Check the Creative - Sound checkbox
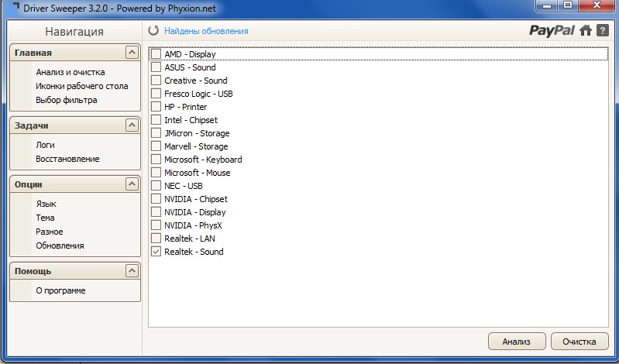This screenshot has width=619, height=364. tap(156, 80)
